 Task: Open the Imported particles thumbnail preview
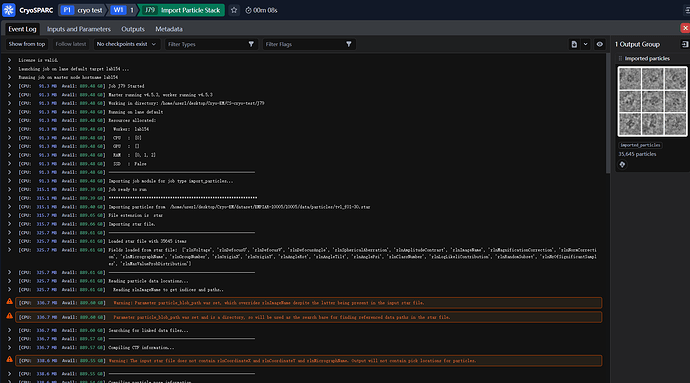[x=652, y=101]
